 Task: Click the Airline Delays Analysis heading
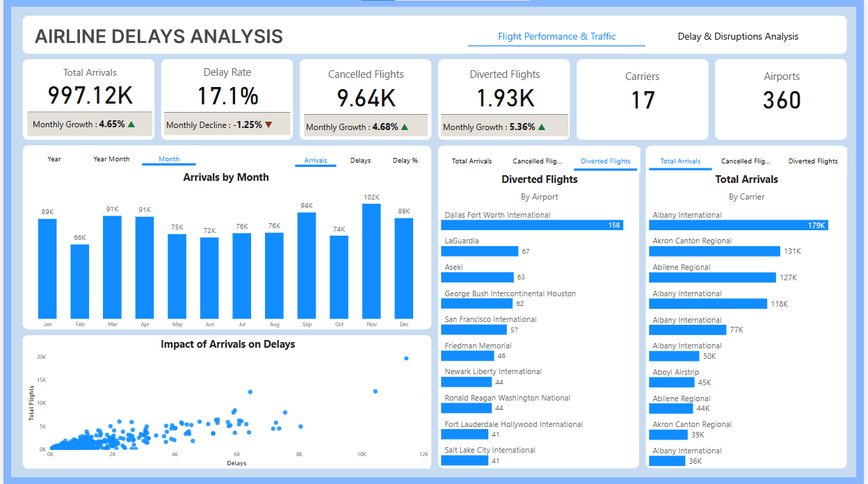pos(159,37)
